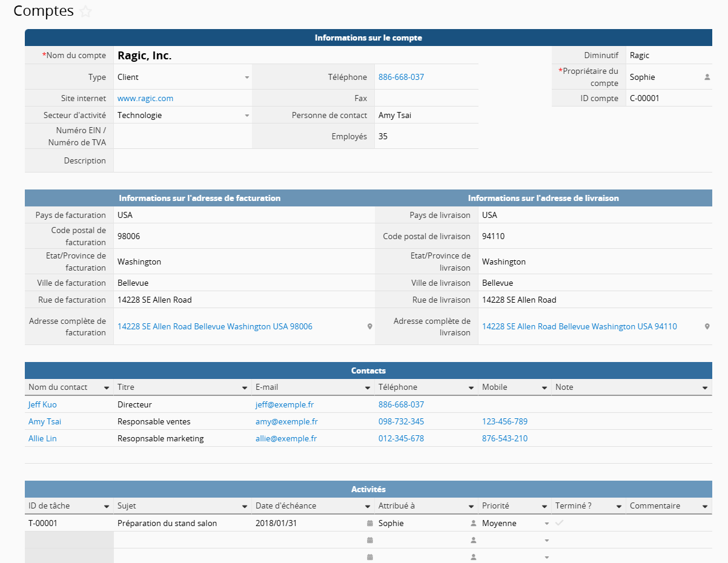Image resolution: width=728 pixels, height=563 pixels.
Task: Toggle the Terminé checkmark for task T-00001
Action: (x=559, y=522)
